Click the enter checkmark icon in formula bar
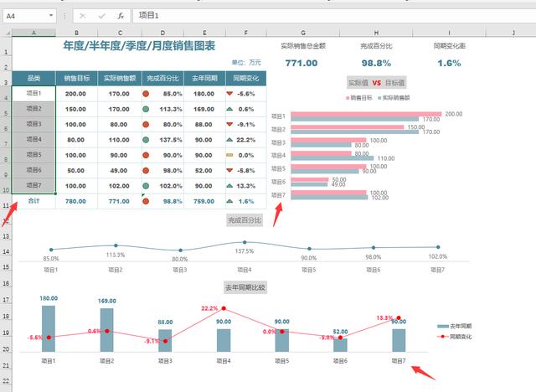This screenshot has height=392, width=536. click(101, 16)
